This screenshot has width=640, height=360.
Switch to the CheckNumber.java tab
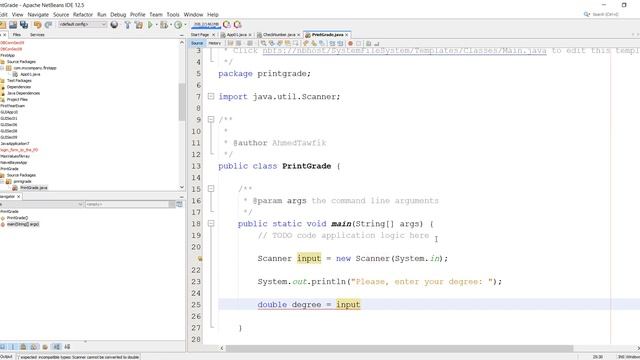coord(279,35)
